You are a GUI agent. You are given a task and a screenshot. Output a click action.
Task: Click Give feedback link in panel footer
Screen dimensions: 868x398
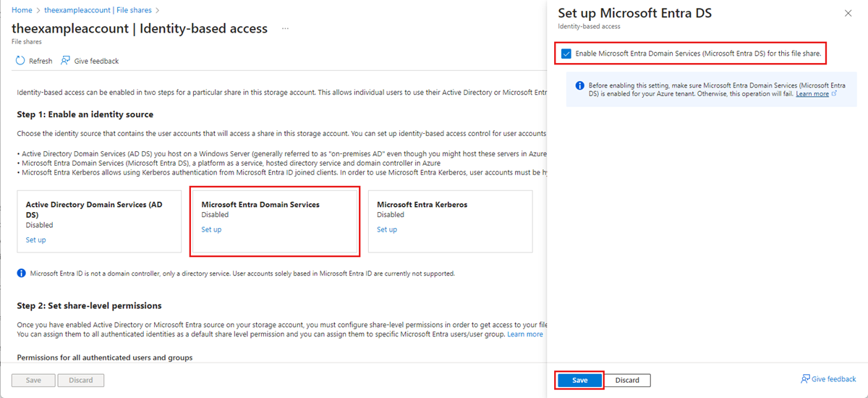pyautogui.click(x=833, y=379)
